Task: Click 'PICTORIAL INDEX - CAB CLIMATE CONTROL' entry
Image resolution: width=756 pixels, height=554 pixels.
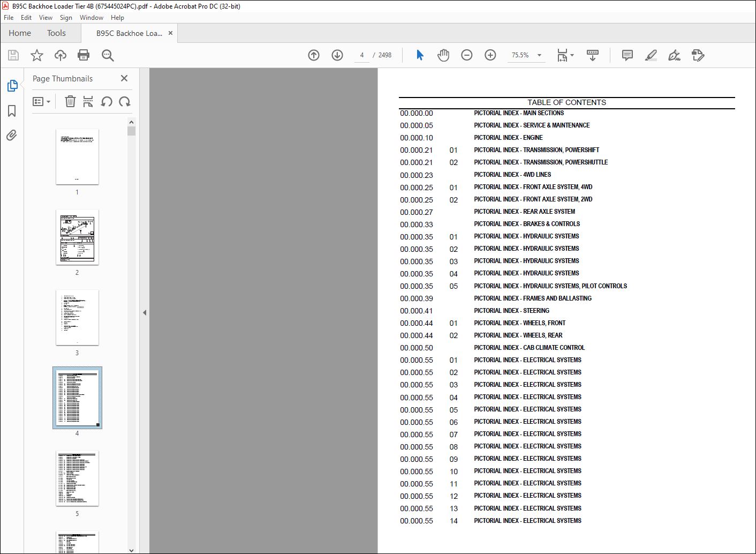Action: point(529,348)
